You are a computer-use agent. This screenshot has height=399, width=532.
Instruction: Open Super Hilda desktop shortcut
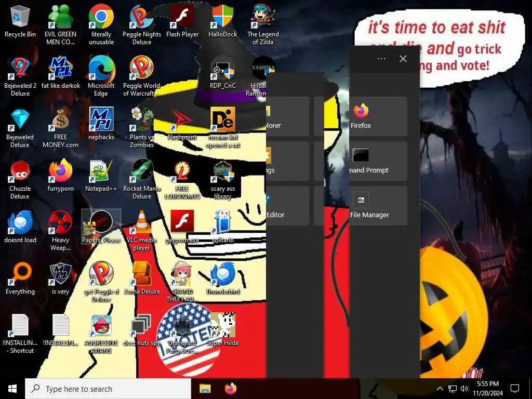click(222, 329)
